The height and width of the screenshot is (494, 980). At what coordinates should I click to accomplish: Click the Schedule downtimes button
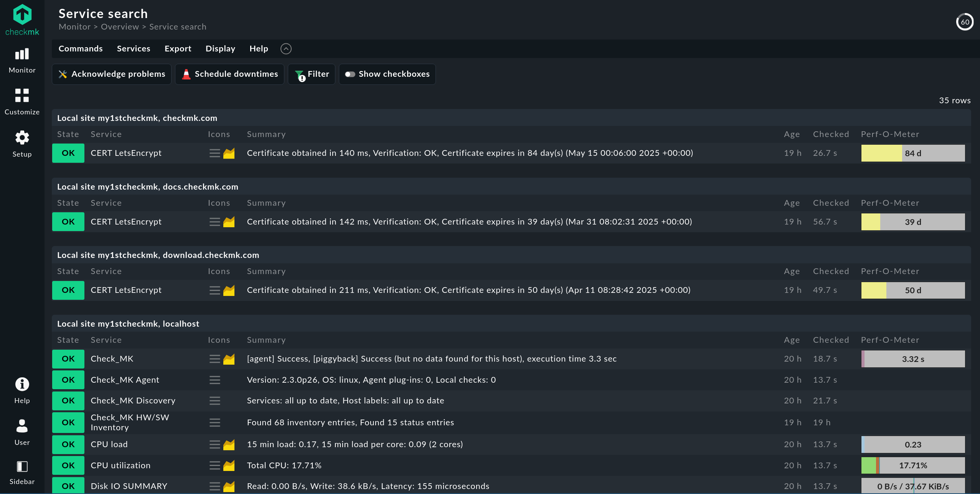(x=229, y=74)
